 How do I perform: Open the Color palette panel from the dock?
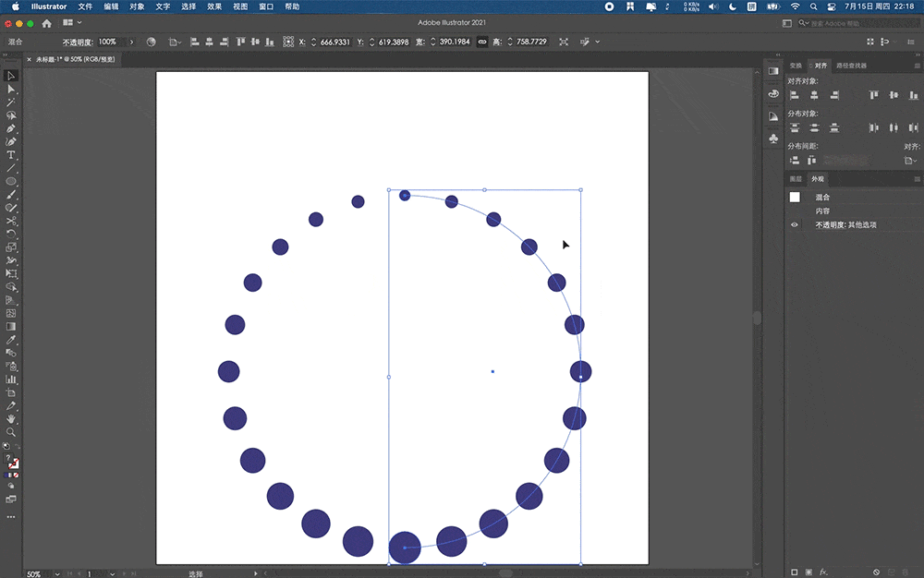tap(773, 93)
